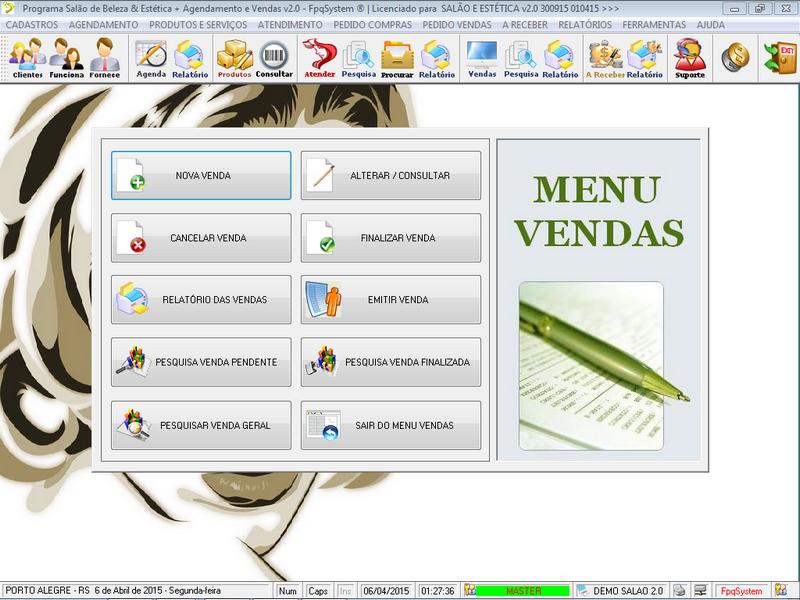This screenshot has height=600, width=800.
Task: Click the gold dollar coin icon
Action: pos(735,57)
